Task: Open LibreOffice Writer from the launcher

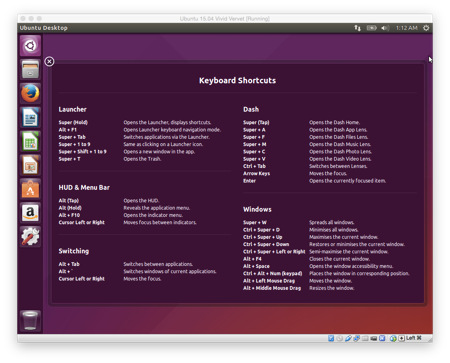Action: coord(30,117)
